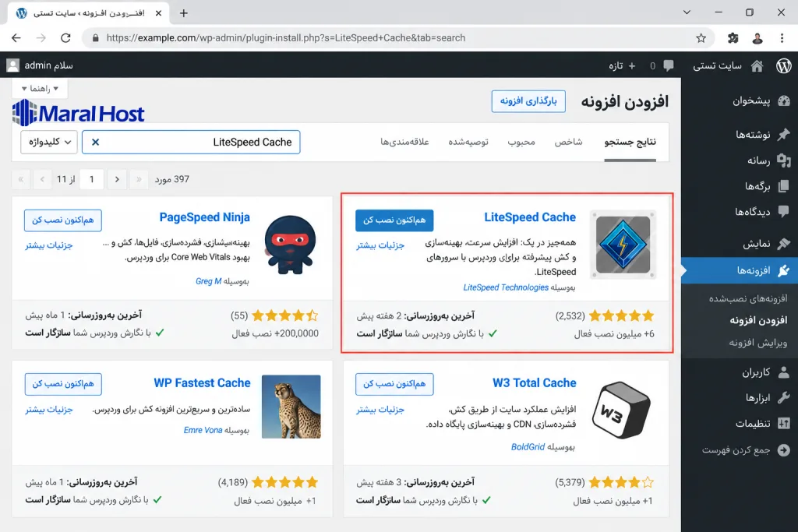Install WP Fastest Cache now button

[63, 384]
